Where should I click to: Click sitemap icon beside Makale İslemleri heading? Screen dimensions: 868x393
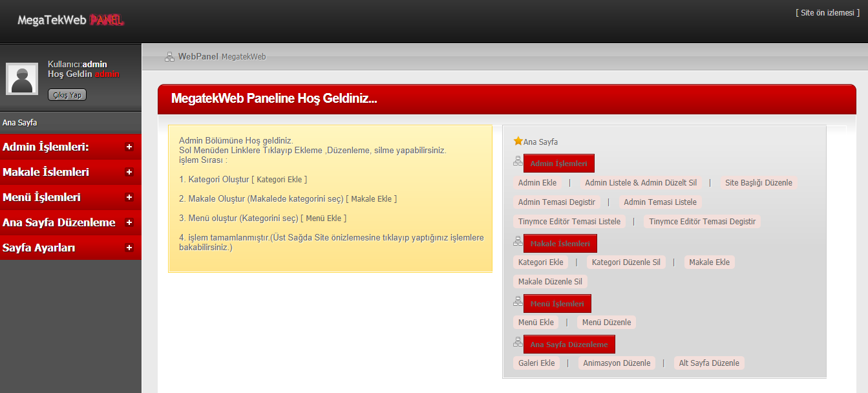coord(518,242)
